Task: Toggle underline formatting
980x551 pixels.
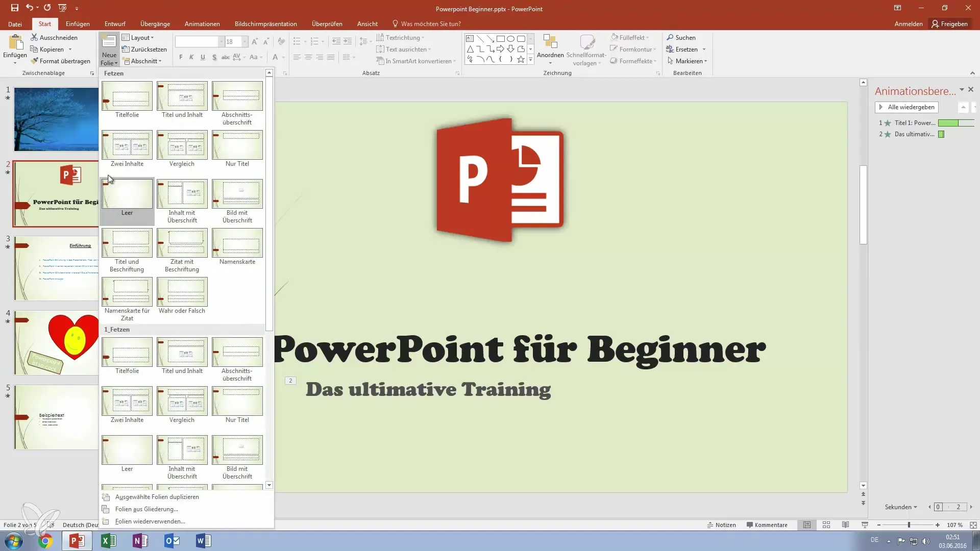Action: (x=203, y=57)
